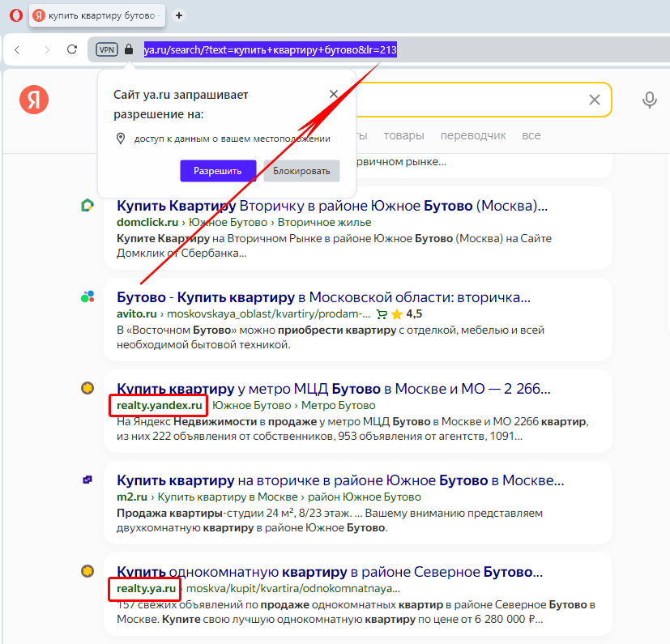Reload the page with the refresh icon
670x644 pixels.
(72, 49)
